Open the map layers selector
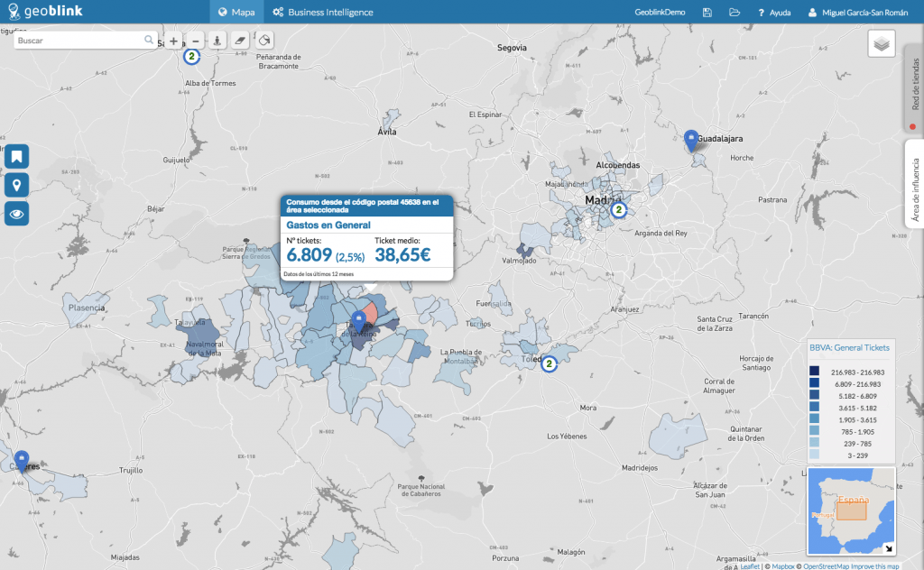Viewport: 924px width, 570px height. (x=882, y=43)
